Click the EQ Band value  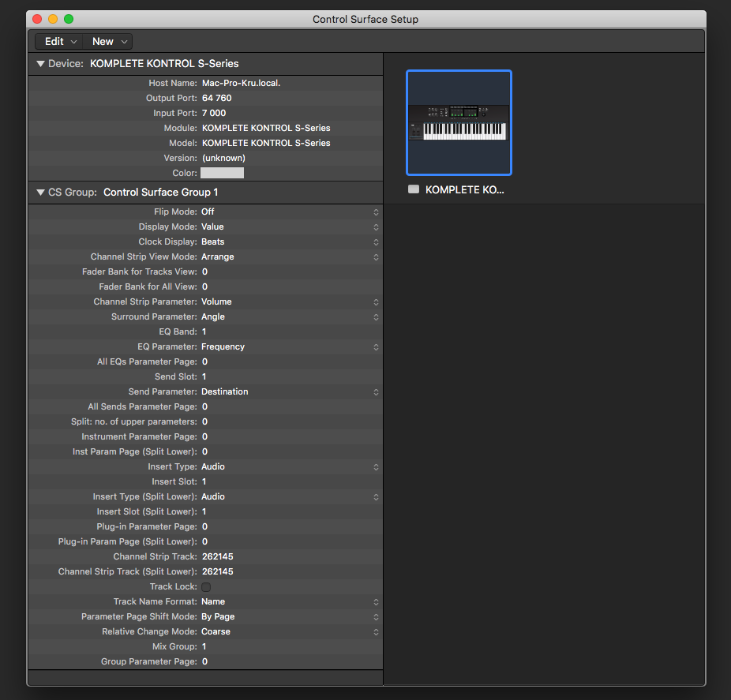coord(204,331)
